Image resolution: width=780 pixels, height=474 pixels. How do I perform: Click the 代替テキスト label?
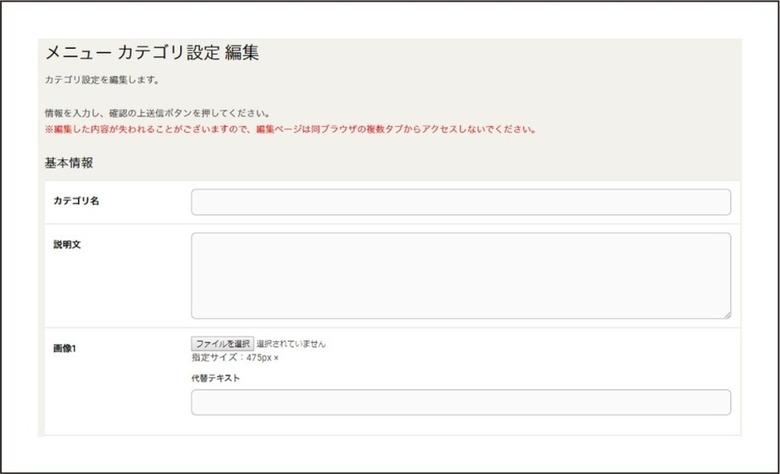tap(215, 378)
